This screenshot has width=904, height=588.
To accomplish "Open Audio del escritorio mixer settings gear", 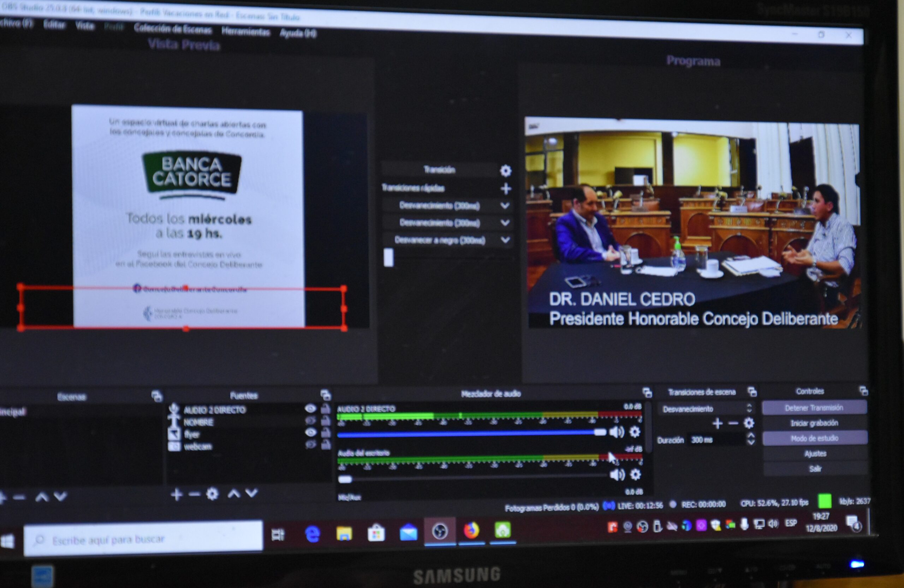I will click(635, 474).
